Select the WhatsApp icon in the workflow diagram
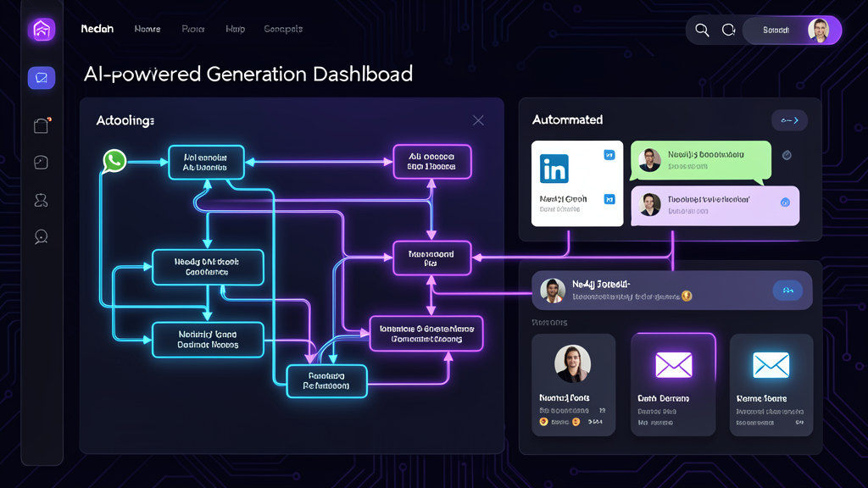Screen dimensions: 868x488 (x=114, y=160)
